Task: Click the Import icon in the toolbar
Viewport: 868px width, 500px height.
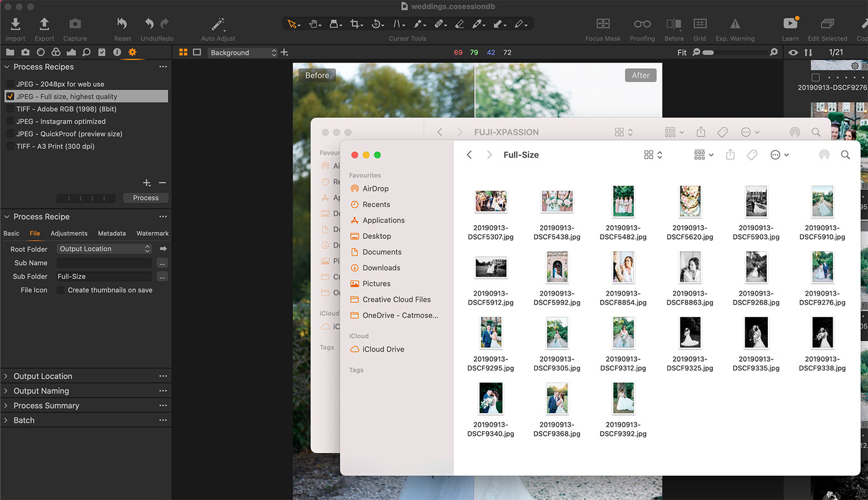Action: (16, 24)
